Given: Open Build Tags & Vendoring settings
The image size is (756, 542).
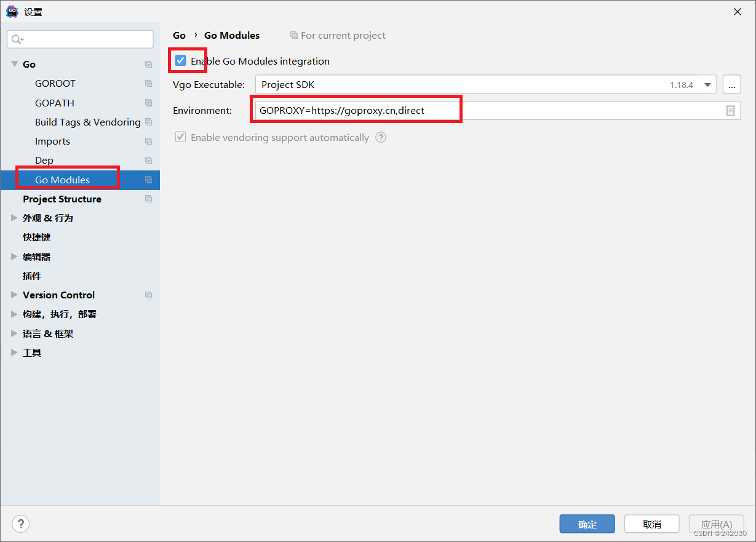Looking at the screenshot, I should pyautogui.click(x=88, y=122).
